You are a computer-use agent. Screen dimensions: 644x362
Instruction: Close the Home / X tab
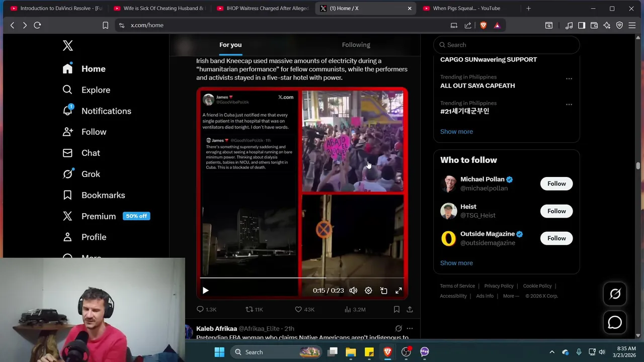tap(410, 8)
